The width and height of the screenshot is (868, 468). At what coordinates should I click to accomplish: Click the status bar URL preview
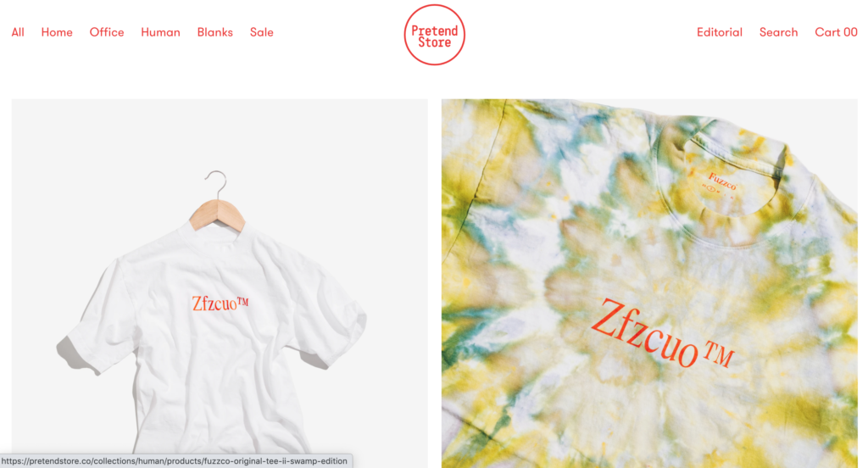tap(176, 461)
